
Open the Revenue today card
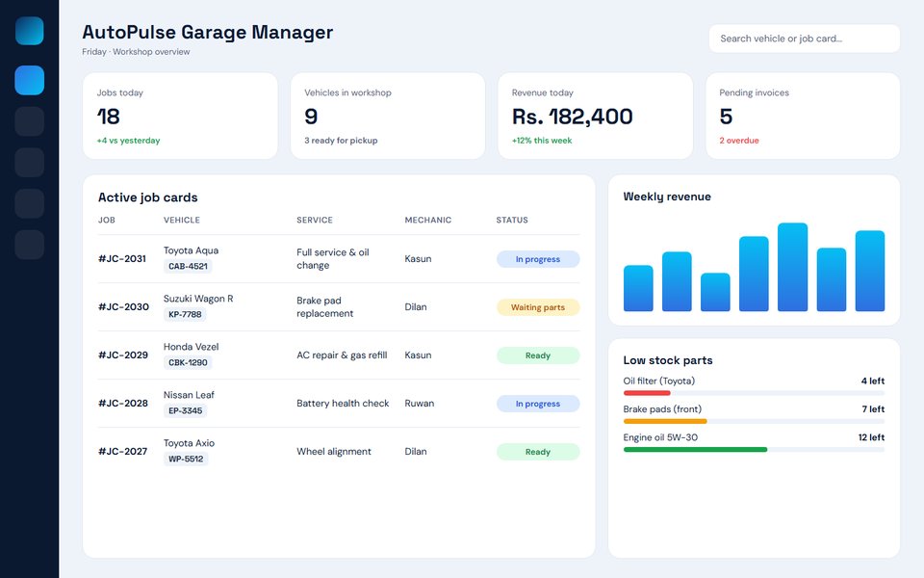(595, 116)
